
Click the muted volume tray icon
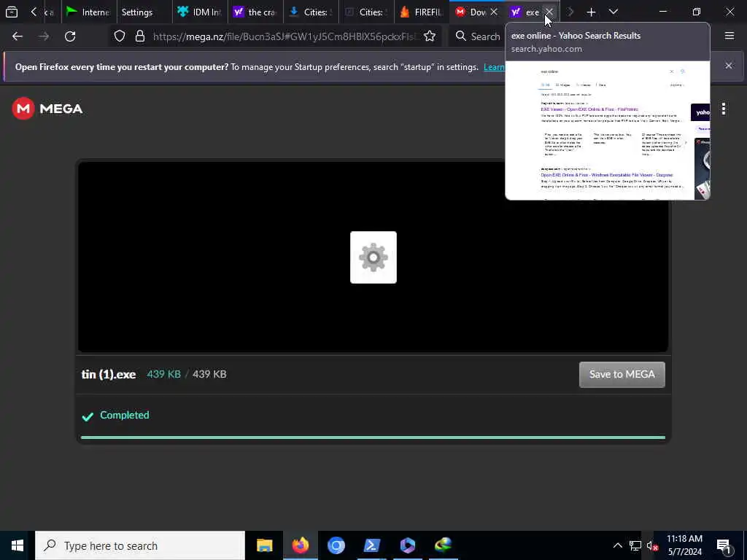coord(652,546)
